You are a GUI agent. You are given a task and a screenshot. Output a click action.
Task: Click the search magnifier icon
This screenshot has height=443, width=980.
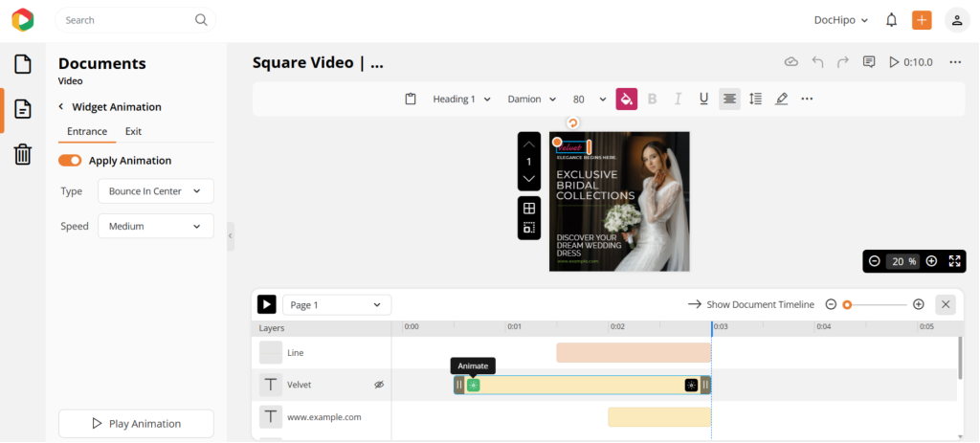(x=201, y=20)
